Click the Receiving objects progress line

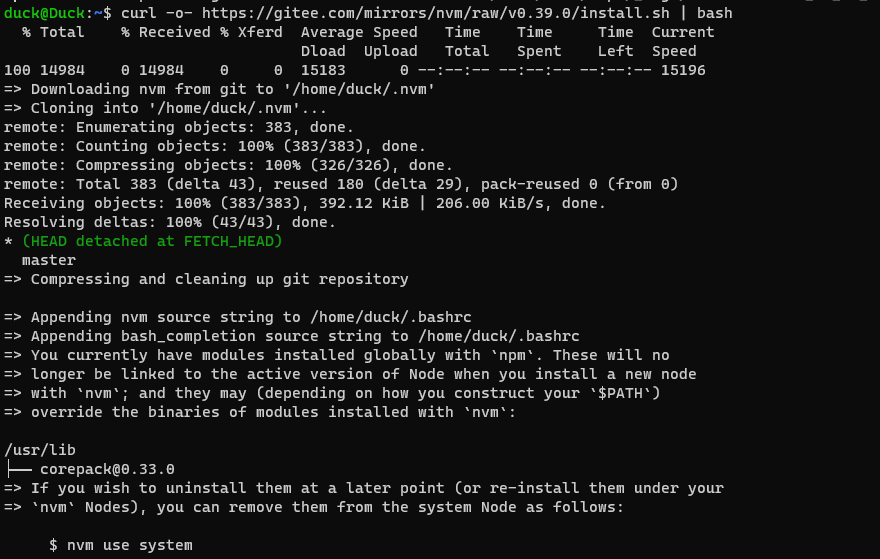coord(305,203)
